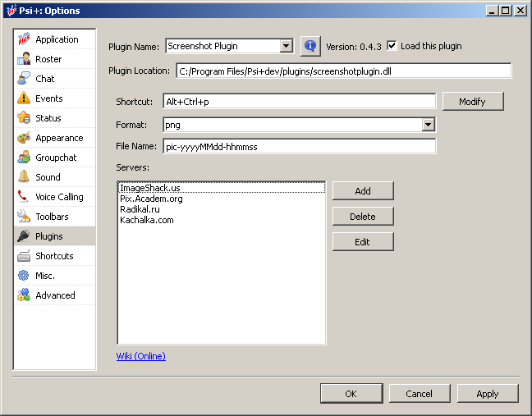Open the Format png dropdown
Screen dimensions: 532x416
coord(428,125)
